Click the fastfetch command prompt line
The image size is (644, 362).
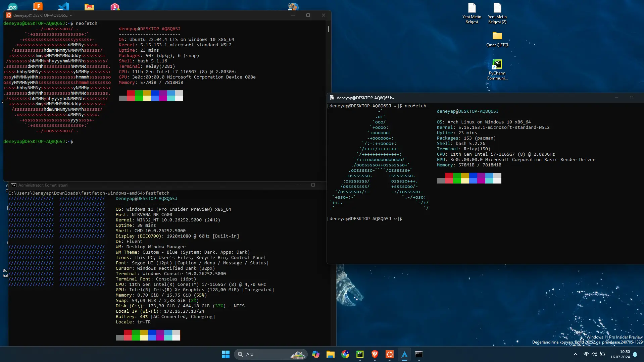(x=89, y=193)
